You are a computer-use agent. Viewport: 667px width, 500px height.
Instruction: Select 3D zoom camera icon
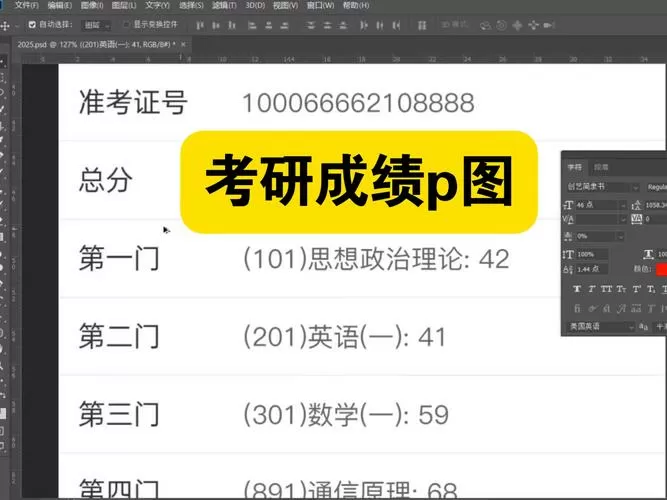pyautogui.click(x=549, y=26)
